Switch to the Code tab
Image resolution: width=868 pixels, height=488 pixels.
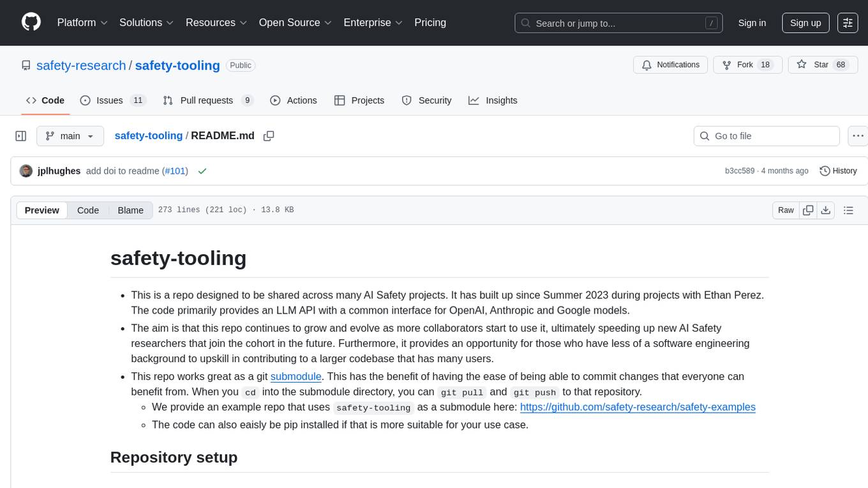pyautogui.click(x=45, y=100)
